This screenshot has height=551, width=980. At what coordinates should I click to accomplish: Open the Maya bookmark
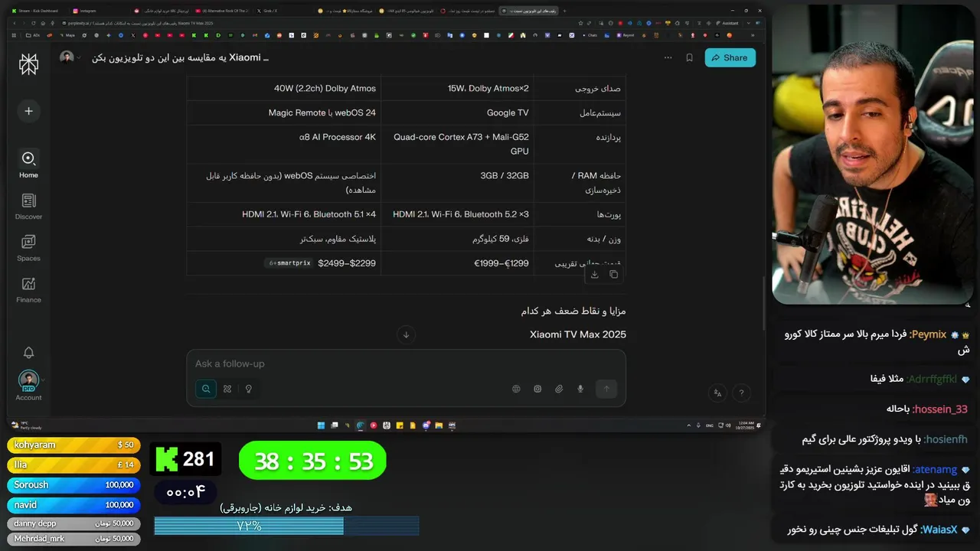click(67, 35)
